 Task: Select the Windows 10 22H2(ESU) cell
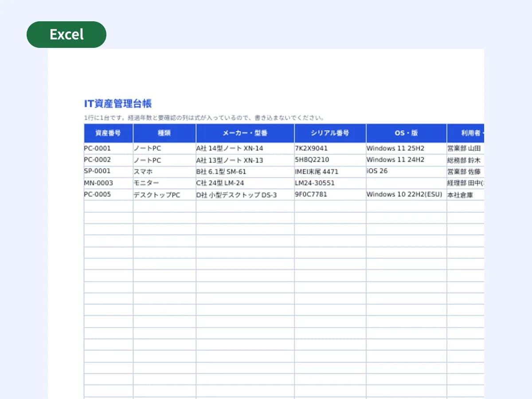[x=407, y=195]
